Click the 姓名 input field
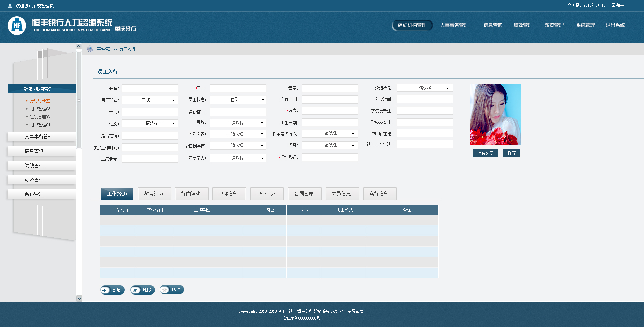644x327 pixels. 150,88
